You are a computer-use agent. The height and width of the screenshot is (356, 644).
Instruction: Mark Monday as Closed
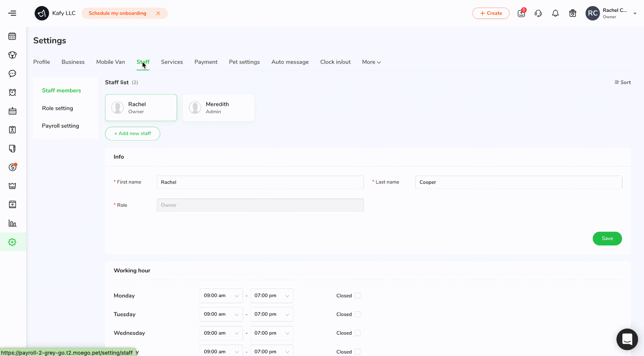click(358, 295)
